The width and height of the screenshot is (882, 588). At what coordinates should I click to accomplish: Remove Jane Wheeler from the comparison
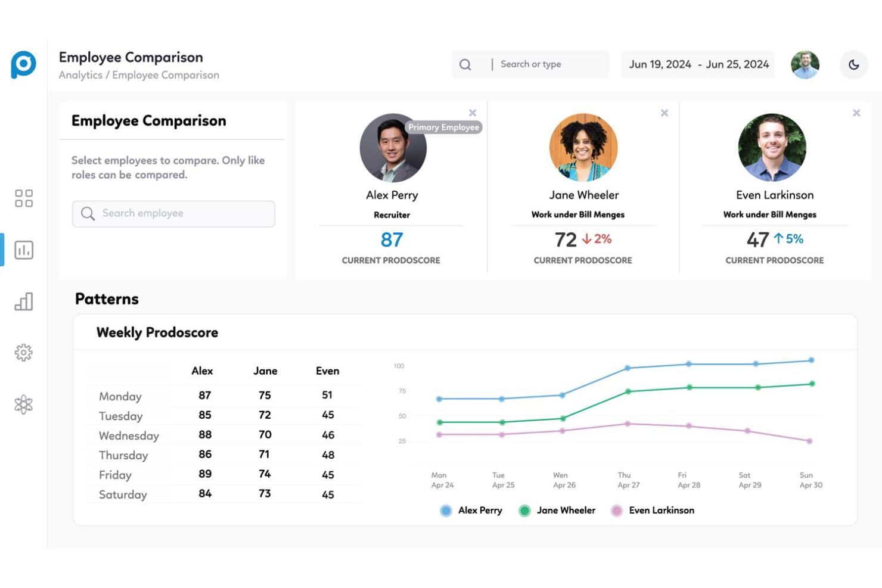pyautogui.click(x=664, y=113)
